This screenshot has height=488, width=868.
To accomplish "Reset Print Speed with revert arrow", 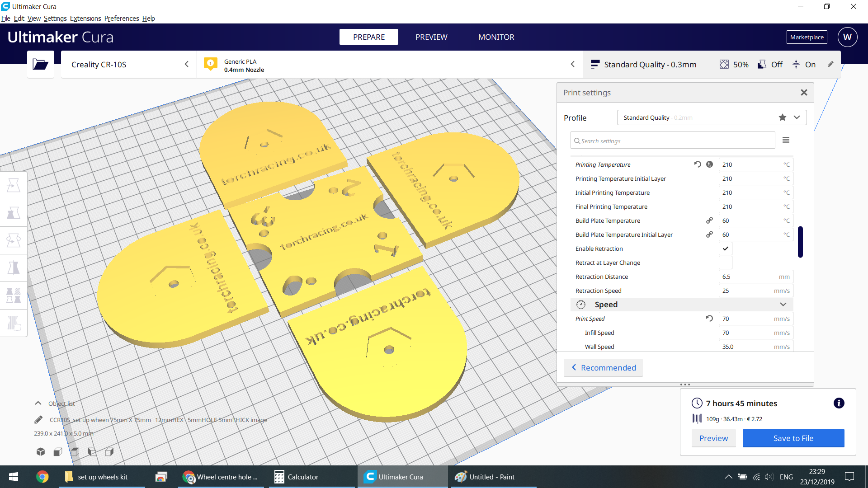I will click(x=710, y=319).
